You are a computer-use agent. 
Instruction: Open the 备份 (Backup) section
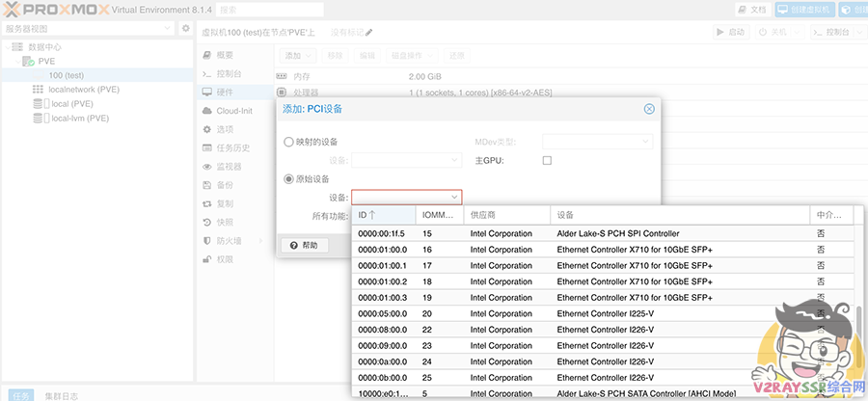coord(224,185)
